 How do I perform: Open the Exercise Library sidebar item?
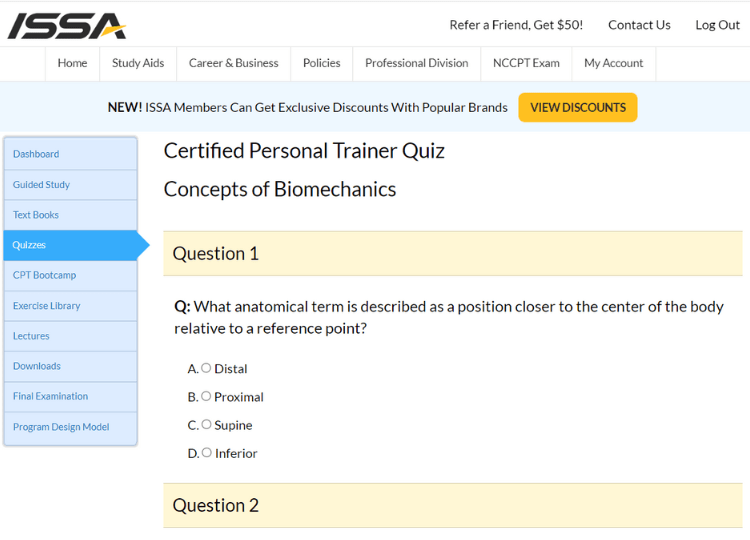(x=71, y=306)
